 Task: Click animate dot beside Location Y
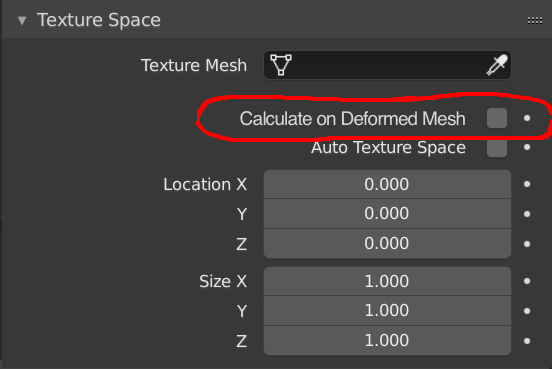tap(527, 214)
